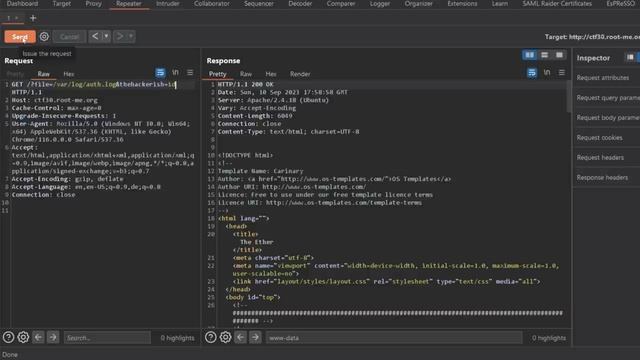
Task: Open the Collaborator tab
Action: pyautogui.click(x=212, y=4)
